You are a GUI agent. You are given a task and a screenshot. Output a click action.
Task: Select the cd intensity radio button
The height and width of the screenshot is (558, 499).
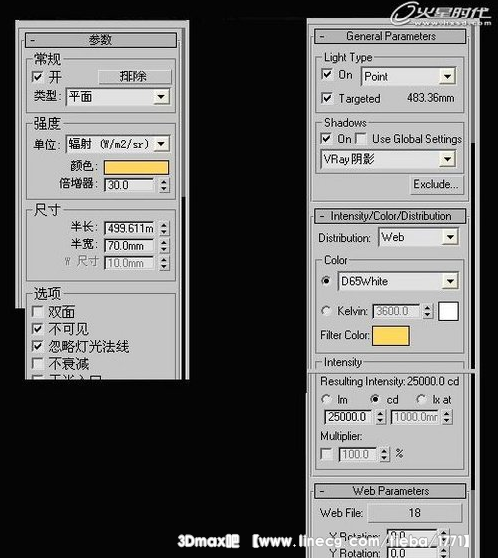[374, 399]
